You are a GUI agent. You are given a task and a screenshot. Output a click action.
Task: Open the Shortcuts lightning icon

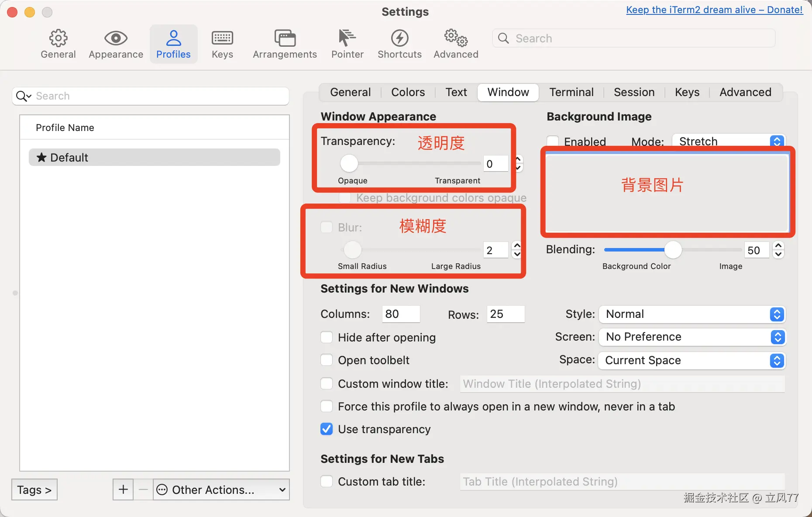pos(399,38)
